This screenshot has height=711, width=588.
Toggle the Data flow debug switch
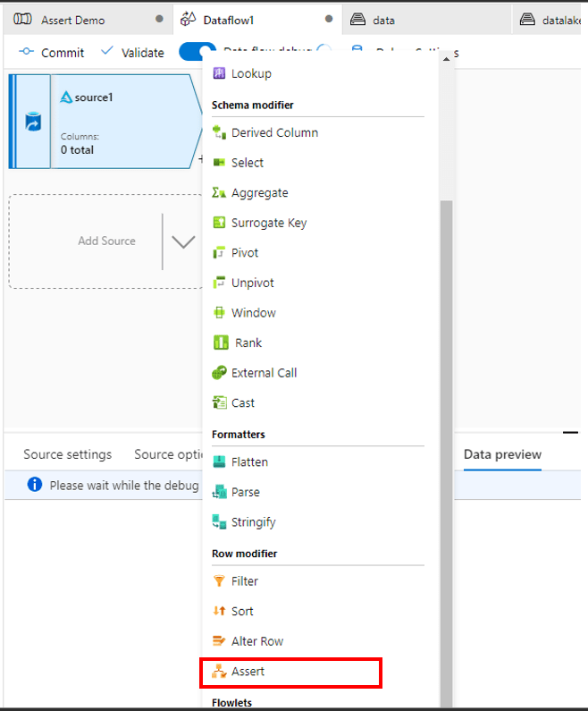pos(197,52)
